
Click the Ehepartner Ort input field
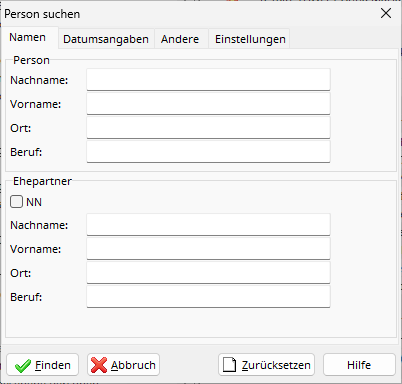[208, 273]
